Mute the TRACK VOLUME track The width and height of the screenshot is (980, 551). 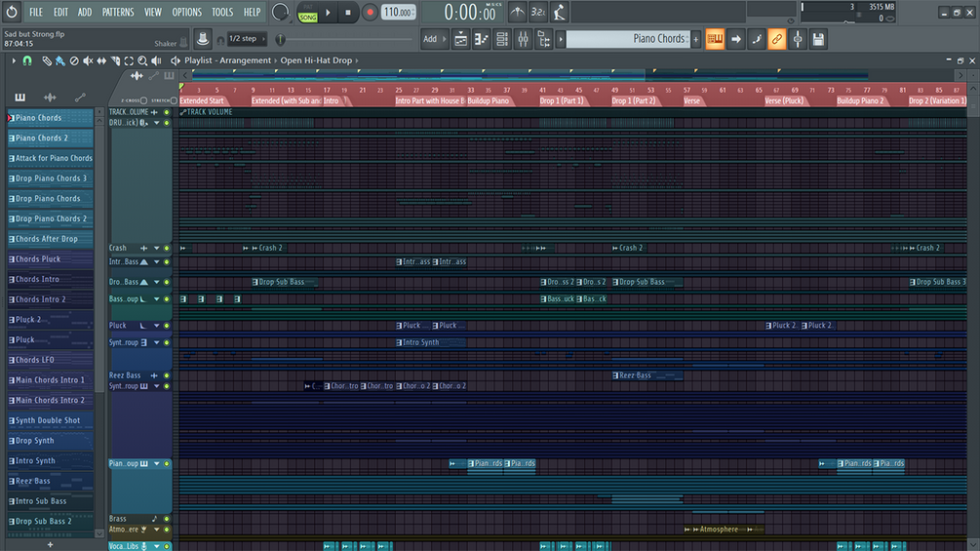coord(167,112)
